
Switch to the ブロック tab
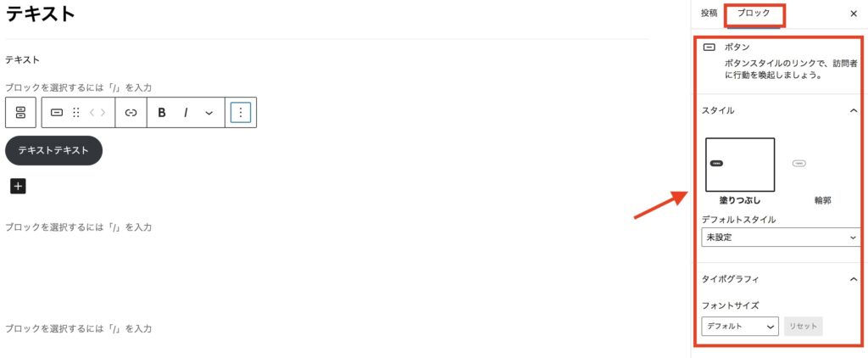pos(754,14)
